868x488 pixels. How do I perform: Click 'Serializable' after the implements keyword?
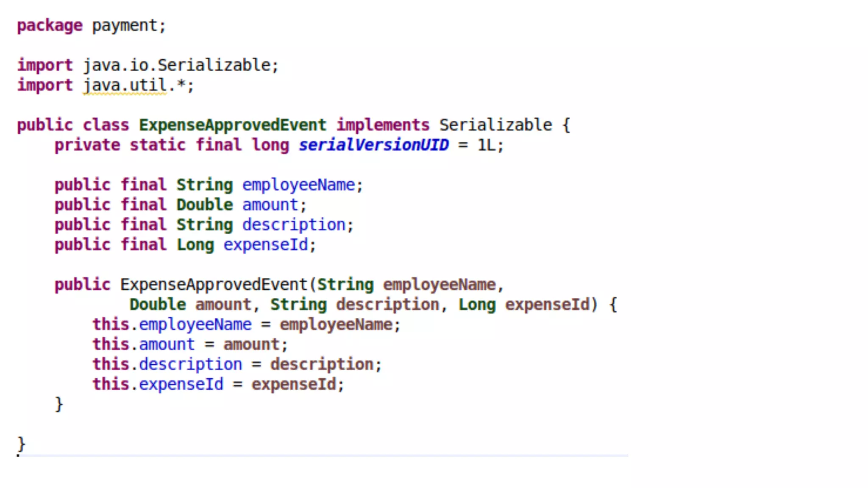tap(495, 125)
